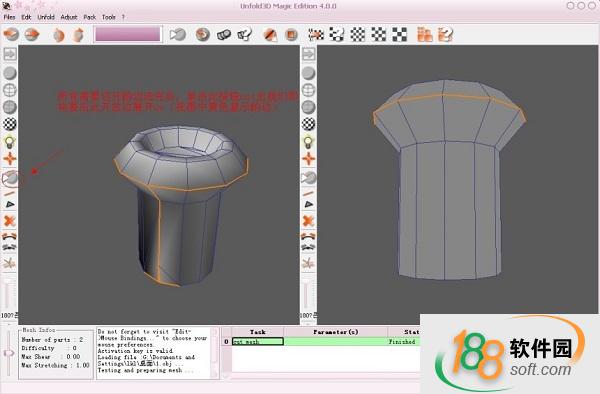This screenshot has width=600, height=394.
Task: Click the orange spiral disc icon in the top toolbar
Action: coord(202,34)
